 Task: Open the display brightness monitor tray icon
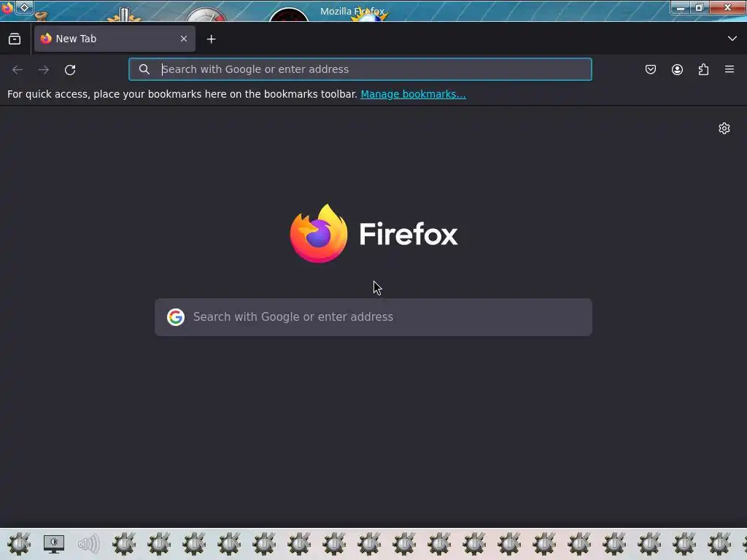coord(54,544)
